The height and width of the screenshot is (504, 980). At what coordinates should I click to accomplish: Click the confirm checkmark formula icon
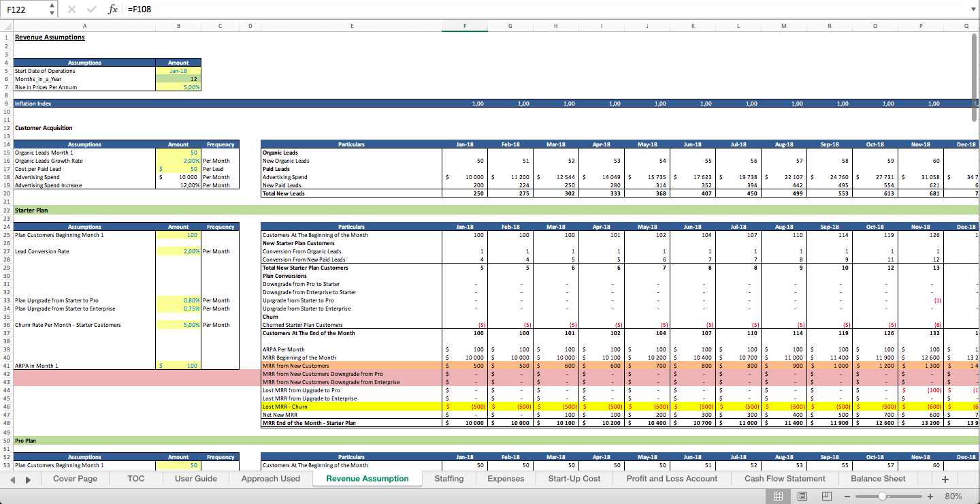pyautogui.click(x=91, y=10)
